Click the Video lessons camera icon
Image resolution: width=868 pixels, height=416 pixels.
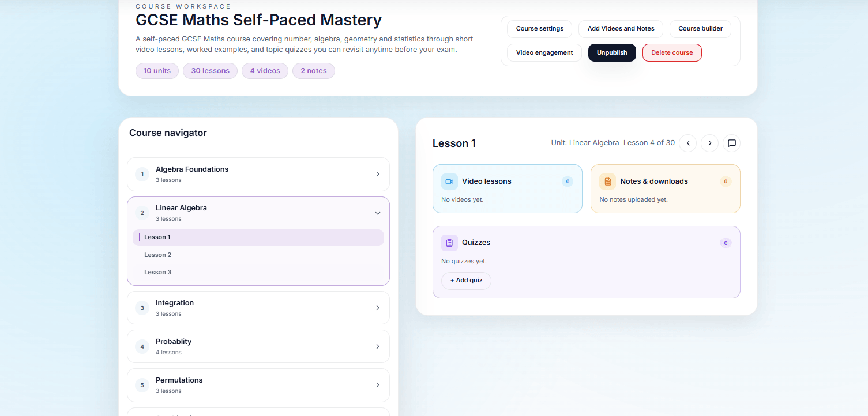(x=449, y=181)
